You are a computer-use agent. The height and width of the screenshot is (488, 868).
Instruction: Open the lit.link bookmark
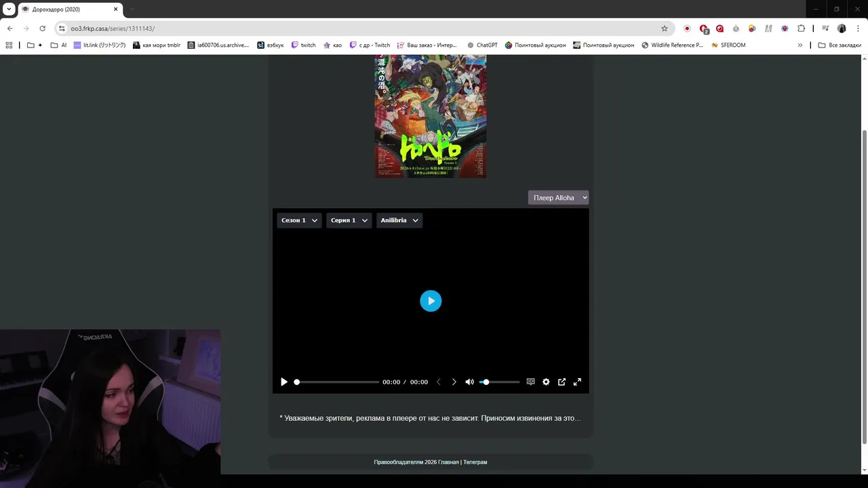click(x=100, y=45)
